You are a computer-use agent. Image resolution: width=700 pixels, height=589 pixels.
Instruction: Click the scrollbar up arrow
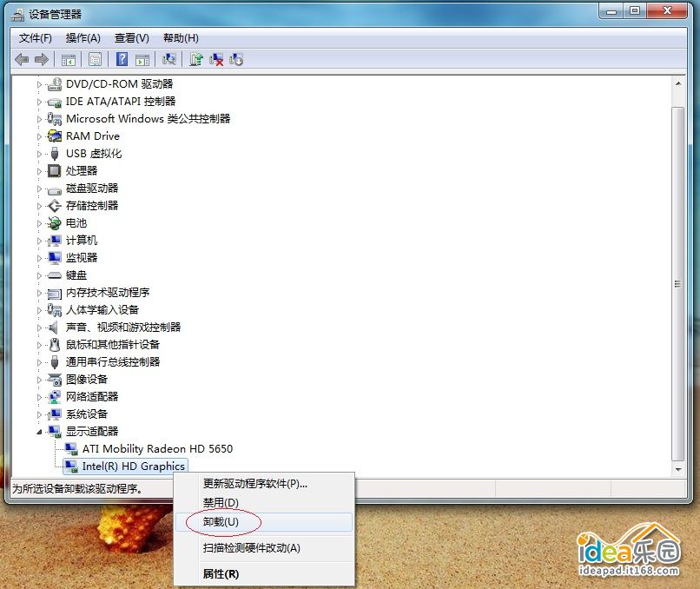tap(678, 84)
